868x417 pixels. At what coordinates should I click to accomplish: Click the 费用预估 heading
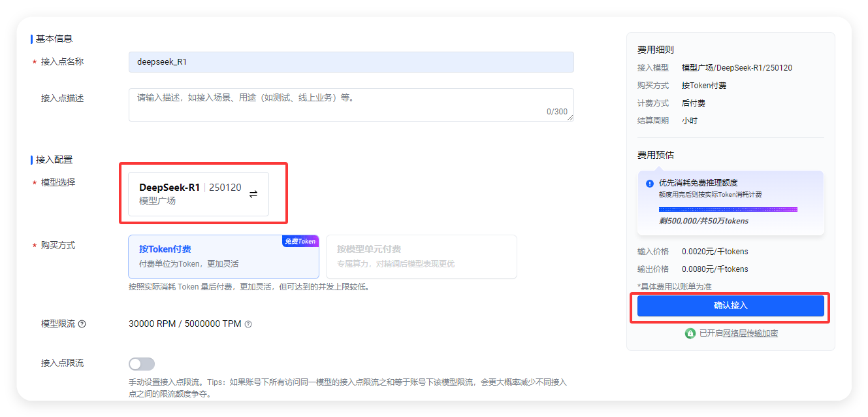(656, 156)
